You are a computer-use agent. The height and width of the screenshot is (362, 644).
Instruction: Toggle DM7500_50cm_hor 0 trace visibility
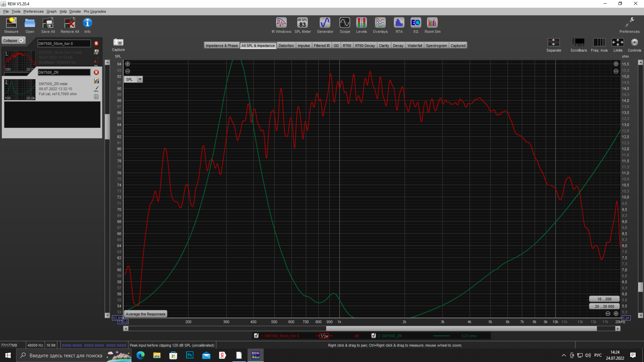[x=256, y=335]
